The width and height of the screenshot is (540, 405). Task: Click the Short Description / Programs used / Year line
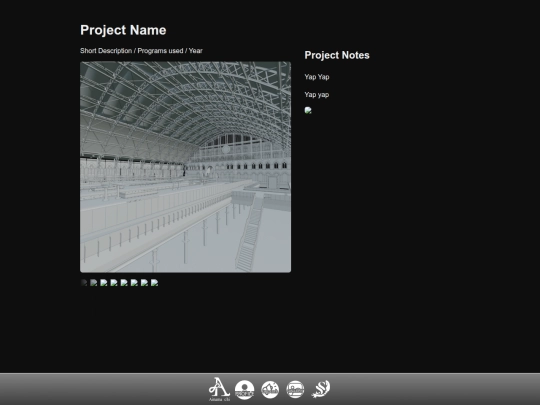(141, 51)
